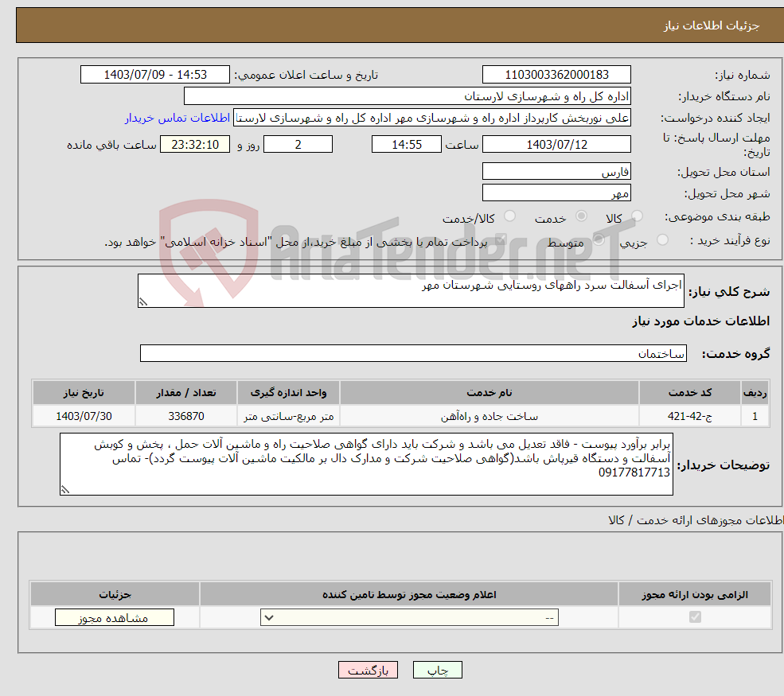Viewport: 784px width, 696px height.
Task: Open اطلاعات تماس خریدار link
Action: [x=177, y=118]
